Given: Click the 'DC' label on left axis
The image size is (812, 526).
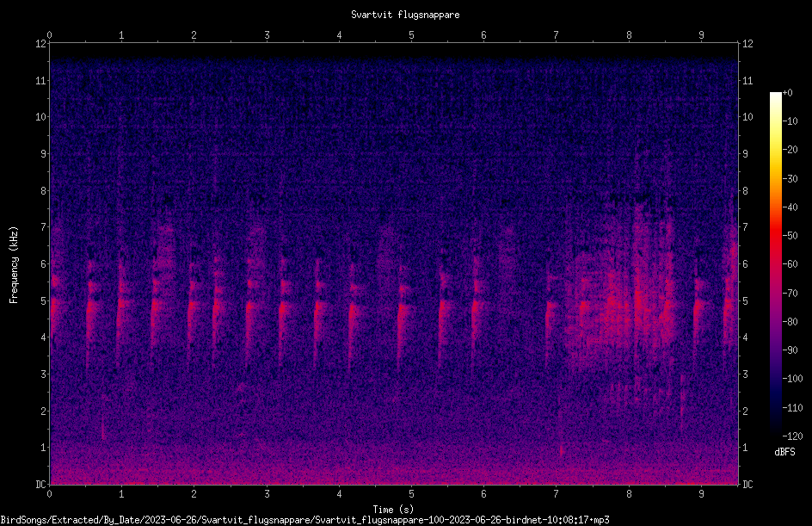Looking at the screenshot, I should [40, 484].
